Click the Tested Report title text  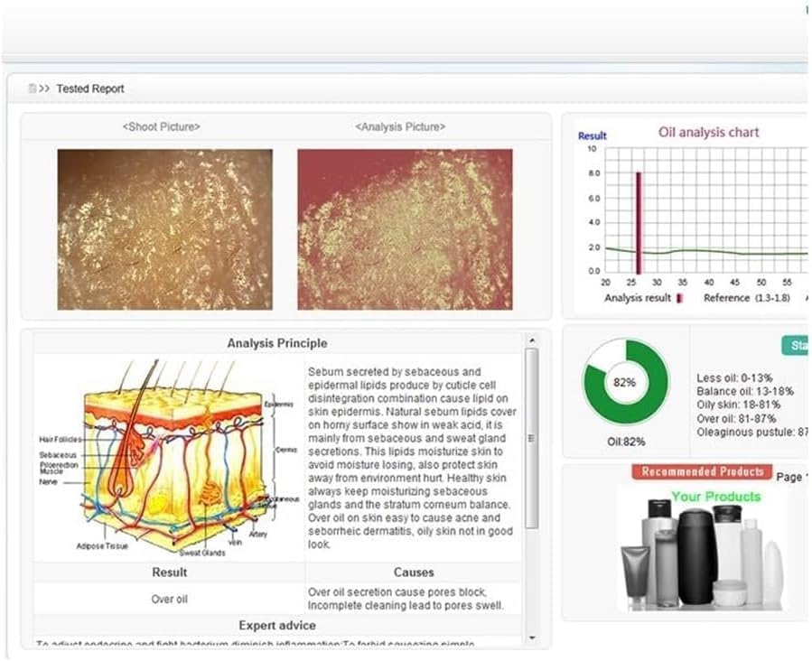[x=90, y=88]
